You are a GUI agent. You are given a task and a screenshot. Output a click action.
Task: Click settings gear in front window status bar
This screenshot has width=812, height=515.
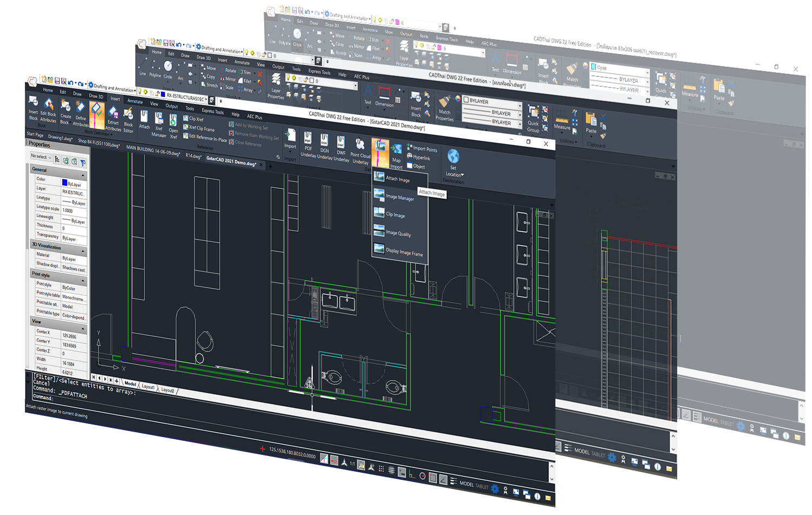click(x=495, y=488)
